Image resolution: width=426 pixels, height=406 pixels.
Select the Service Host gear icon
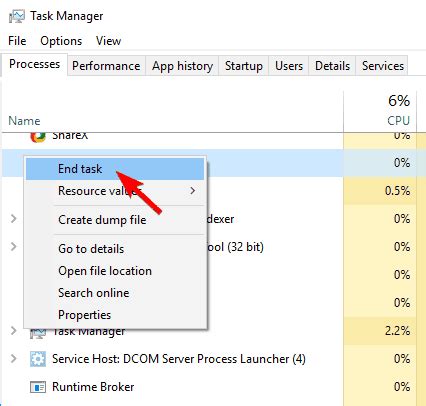(x=38, y=359)
